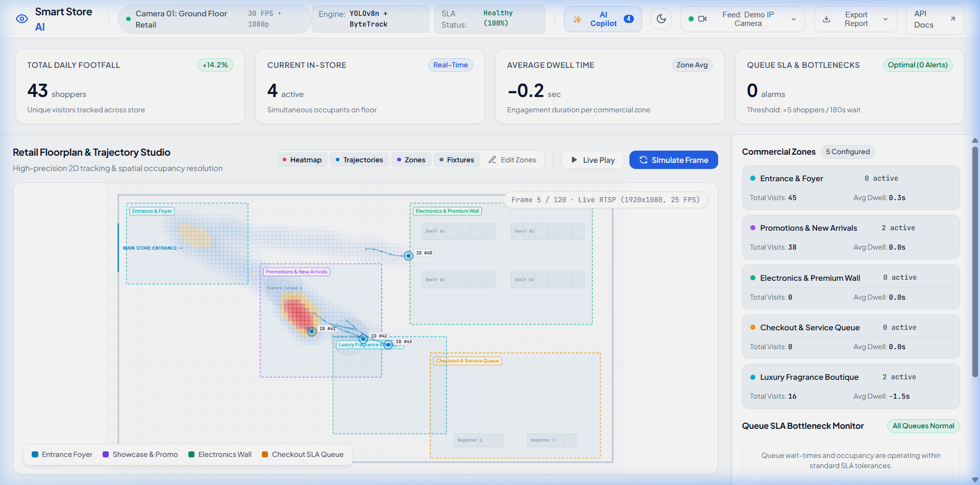
Task: Expand the Feed Demo IP Camera dropdown chevron
Action: pos(794,19)
